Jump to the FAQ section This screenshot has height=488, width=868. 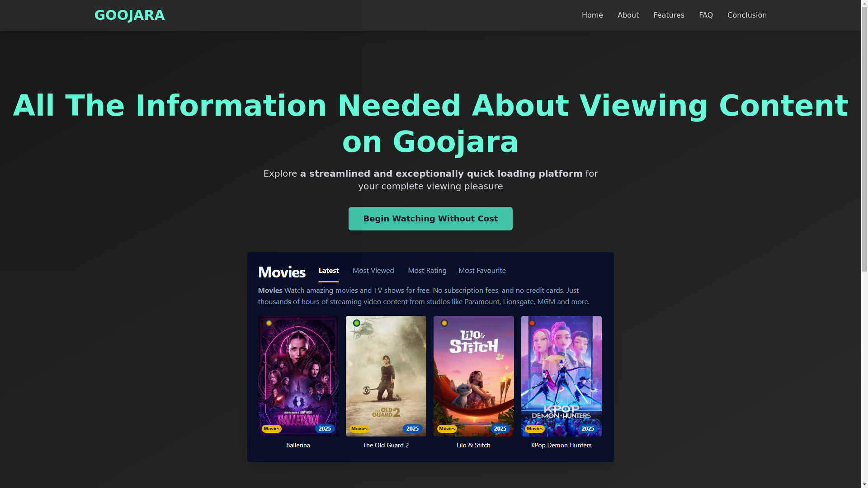tap(706, 15)
